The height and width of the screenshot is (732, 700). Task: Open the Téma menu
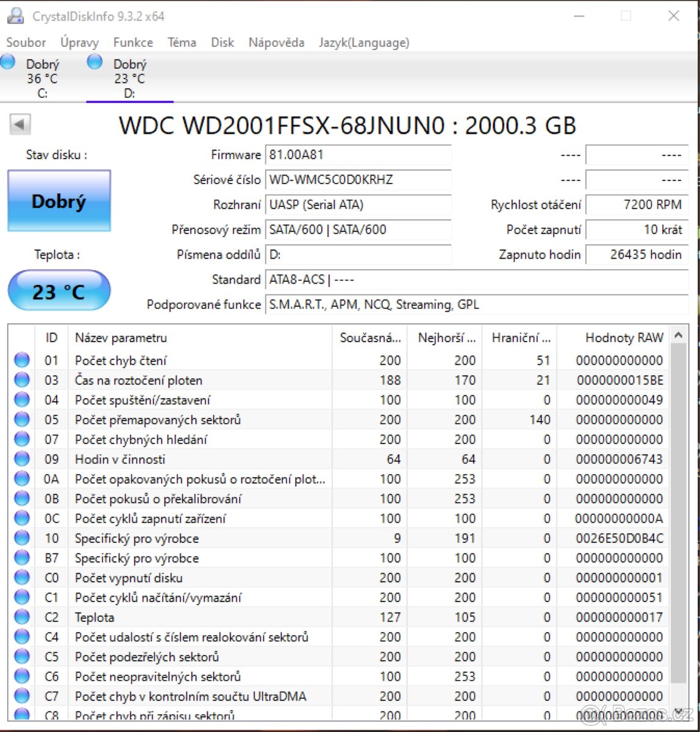182,42
